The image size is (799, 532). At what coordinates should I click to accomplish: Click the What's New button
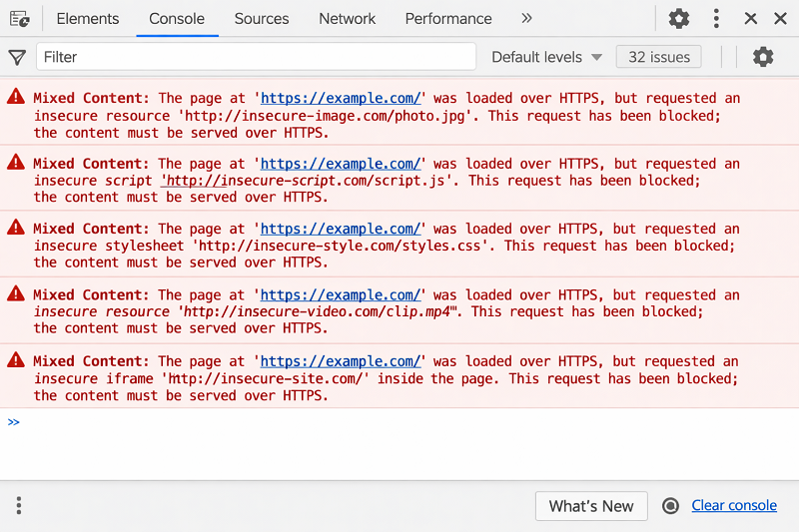point(591,506)
